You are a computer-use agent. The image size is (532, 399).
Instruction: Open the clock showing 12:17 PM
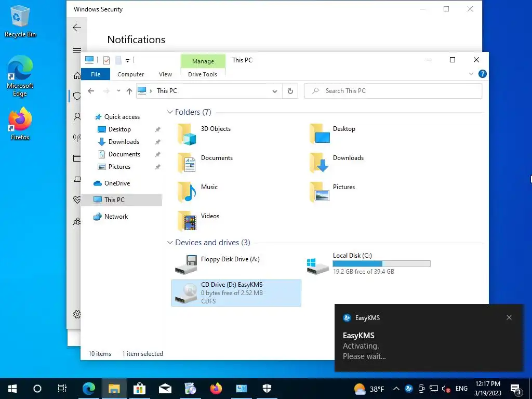487,389
